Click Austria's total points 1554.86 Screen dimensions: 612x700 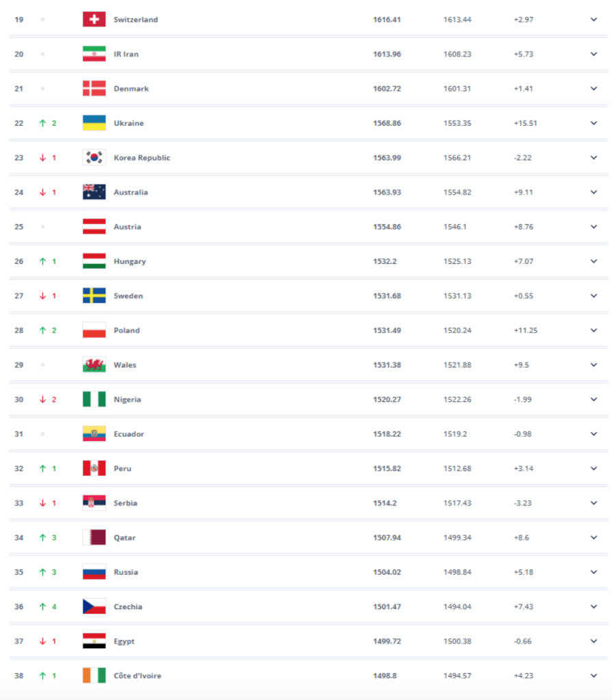tap(387, 226)
